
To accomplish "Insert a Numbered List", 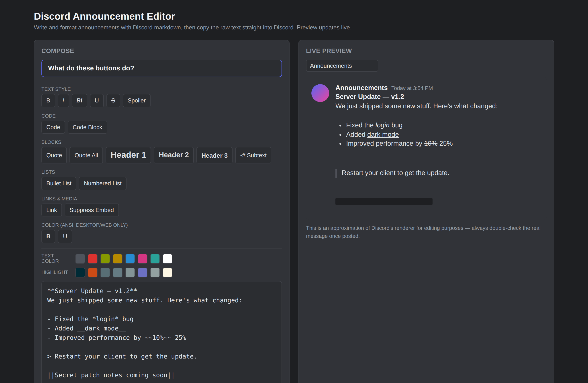I will click(102, 183).
